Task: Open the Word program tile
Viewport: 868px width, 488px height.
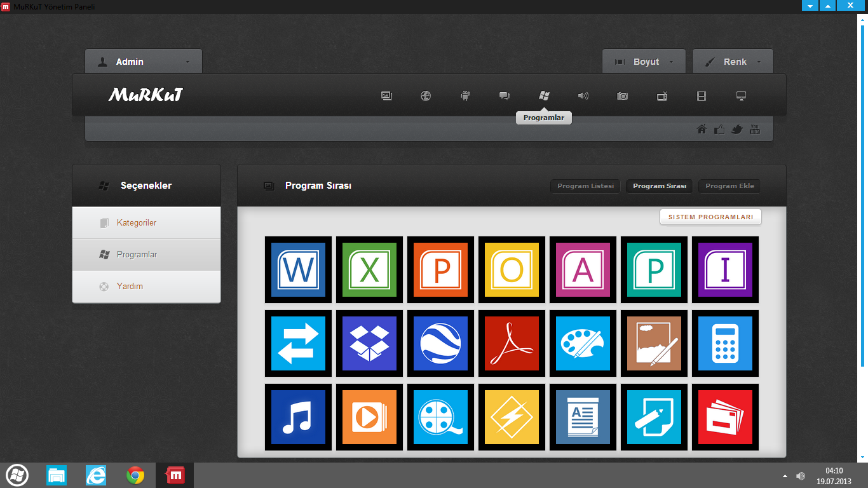Action: (298, 270)
